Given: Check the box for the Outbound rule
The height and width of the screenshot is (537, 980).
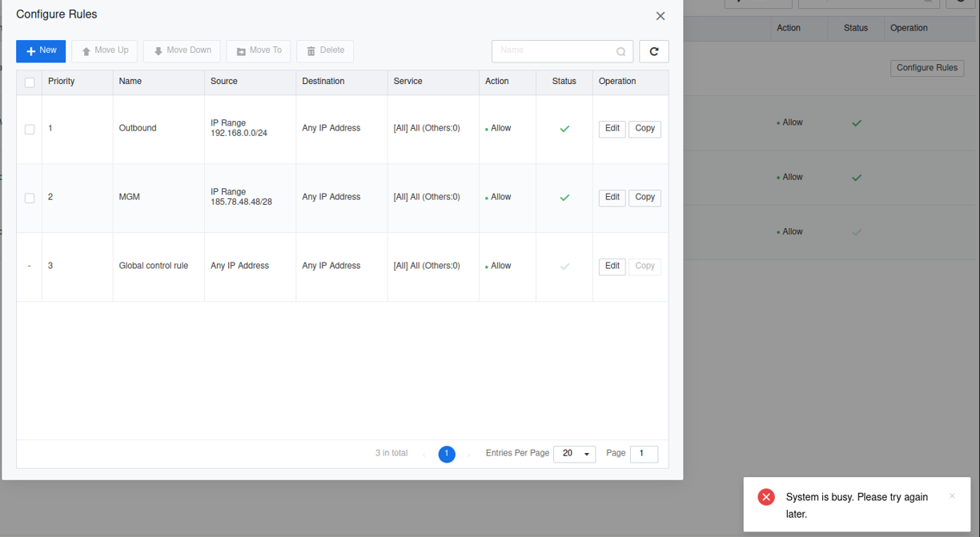Looking at the screenshot, I should tap(30, 130).
